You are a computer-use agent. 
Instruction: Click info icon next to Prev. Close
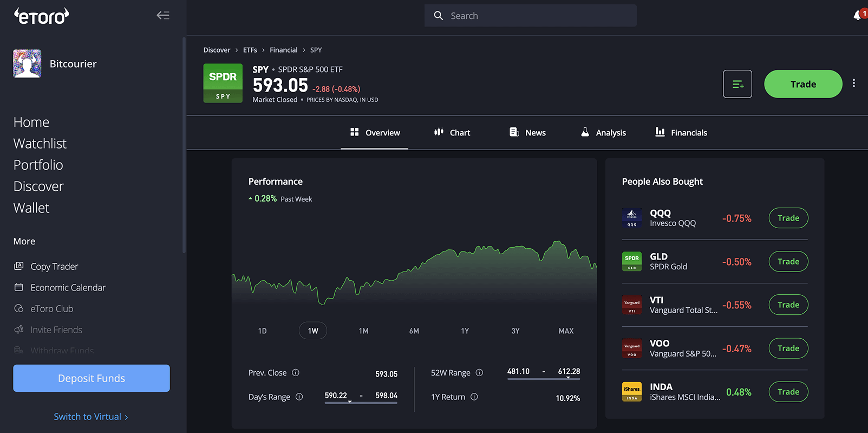point(296,372)
